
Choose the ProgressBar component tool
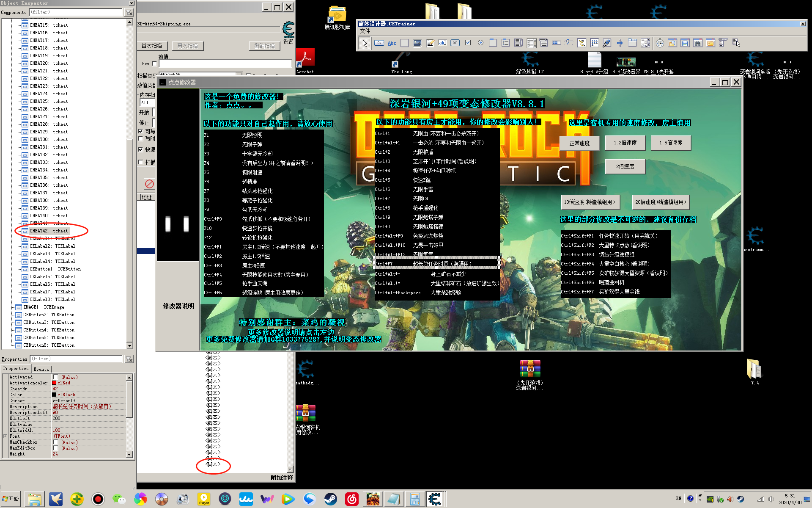(x=557, y=43)
